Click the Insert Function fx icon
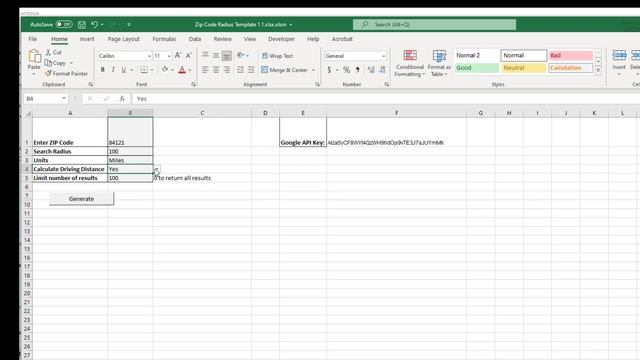The width and height of the screenshot is (640, 360). tap(122, 99)
